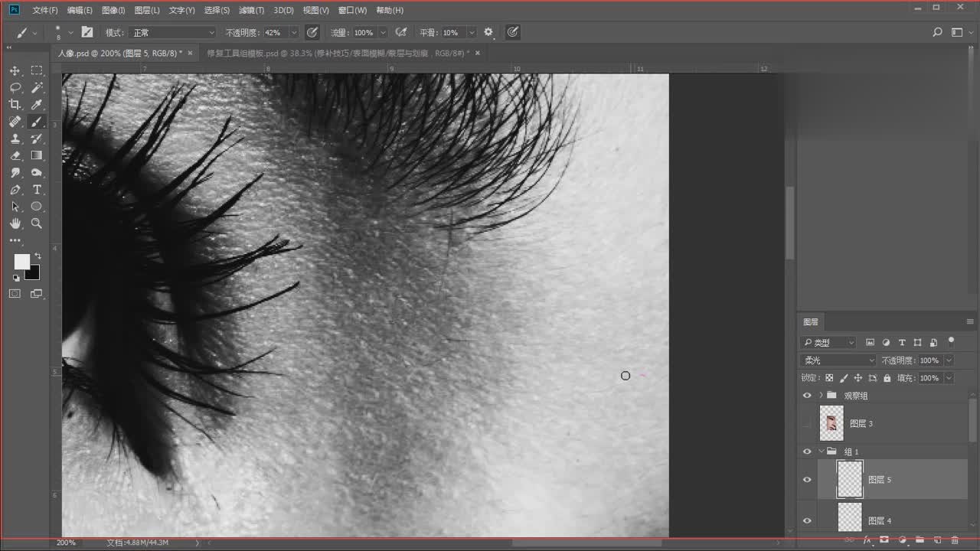Toggle pressure for size button
The width and height of the screenshot is (980, 551).
point(512,33)
